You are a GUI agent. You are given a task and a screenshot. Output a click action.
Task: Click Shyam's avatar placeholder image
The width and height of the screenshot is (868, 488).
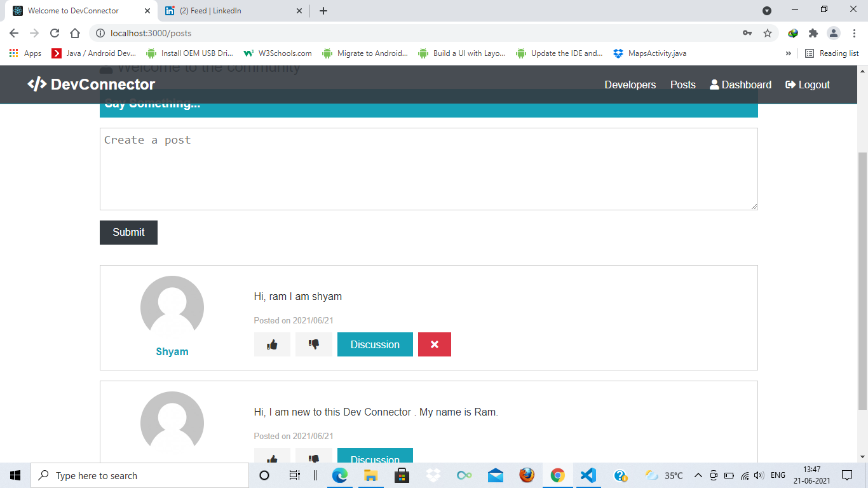[x=172, y=307]
